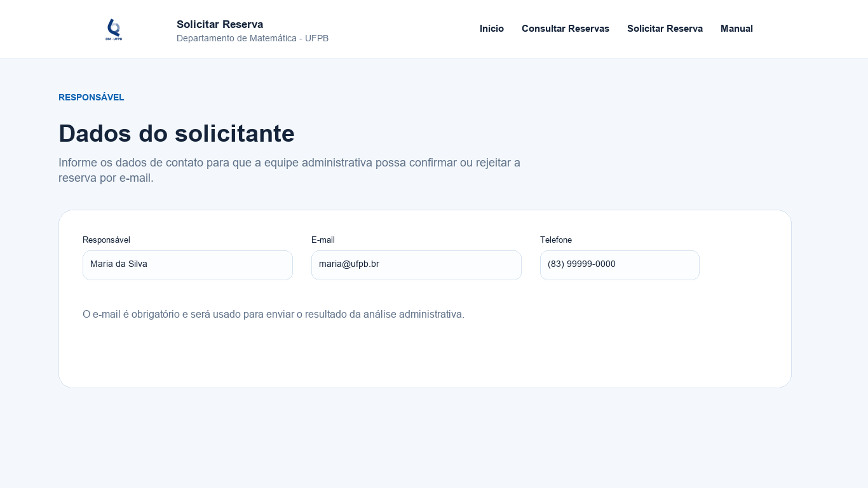Screen dimensions: 868x488
Task: Click the blue RESPONSÁVEL section label
Action: (x=92, y=97)
